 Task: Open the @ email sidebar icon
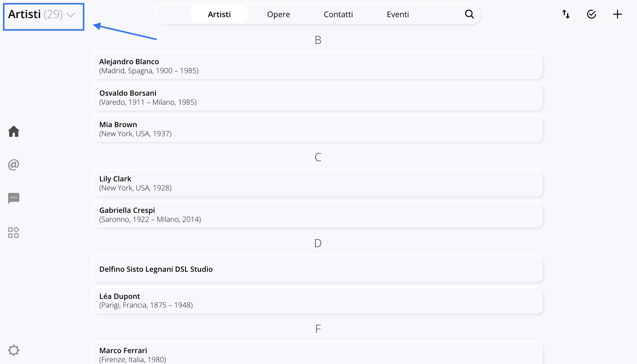[x=14, y=165]
